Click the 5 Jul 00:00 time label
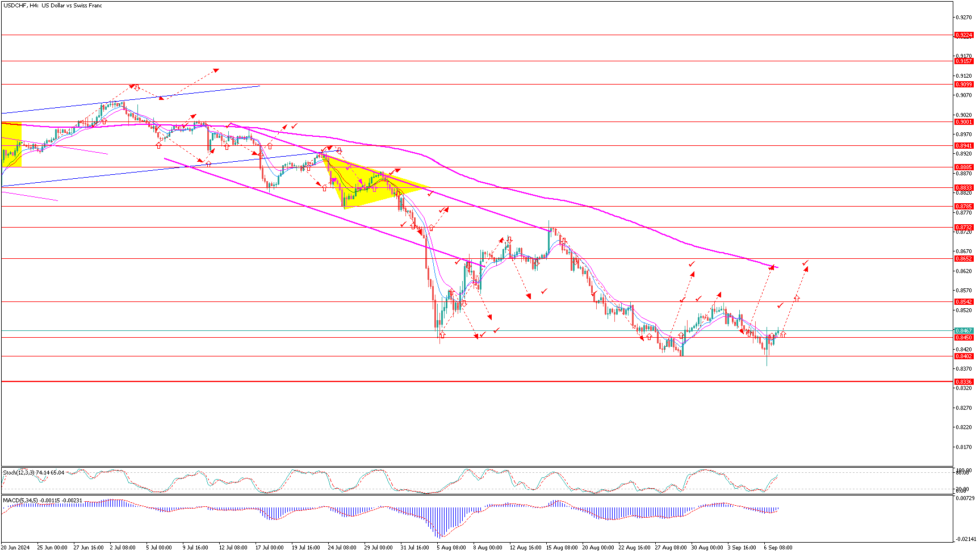980x554 pixels. click(159, 548)
